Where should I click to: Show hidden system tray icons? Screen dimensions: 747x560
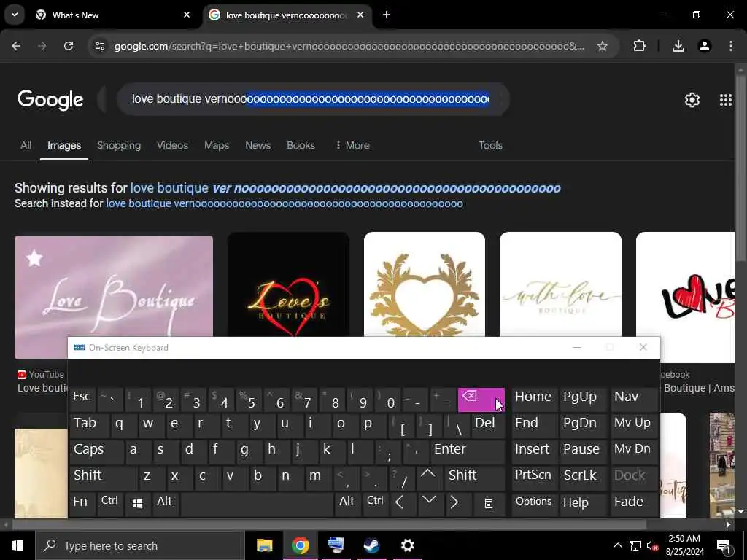click(x=617, y=545)
